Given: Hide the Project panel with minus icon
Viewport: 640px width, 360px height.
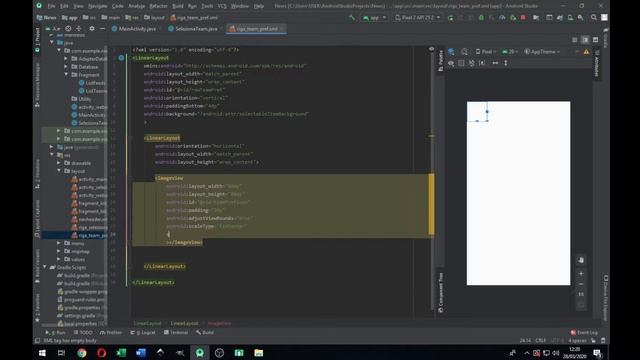Looking at the screenshot, I should (102, 29).
